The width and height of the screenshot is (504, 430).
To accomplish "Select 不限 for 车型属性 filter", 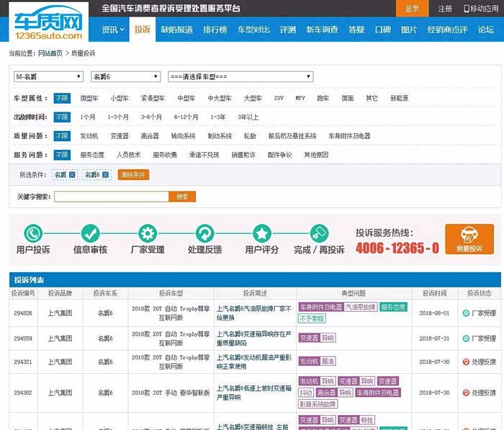I will (x=61, y=98).
